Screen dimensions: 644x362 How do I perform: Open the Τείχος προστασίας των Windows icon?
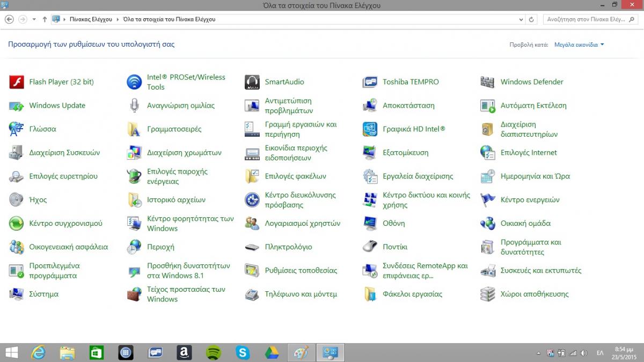coord(134,294)
